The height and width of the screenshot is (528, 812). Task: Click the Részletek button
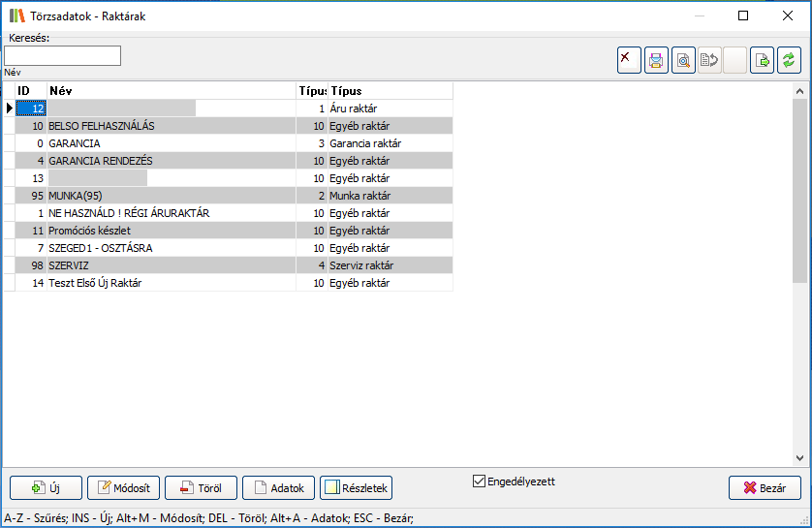(x=356, y=488)
